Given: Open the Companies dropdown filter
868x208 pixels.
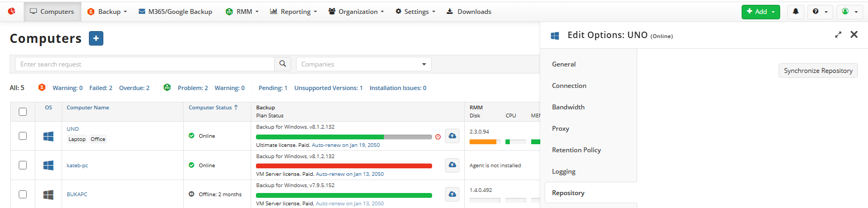Looking at the screenshot, I should click(364, 64).
